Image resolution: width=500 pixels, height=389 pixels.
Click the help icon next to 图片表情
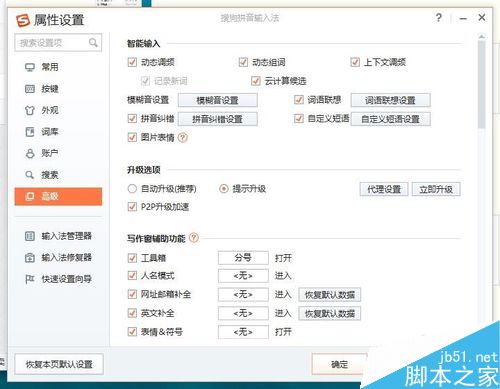coord(183,137)
